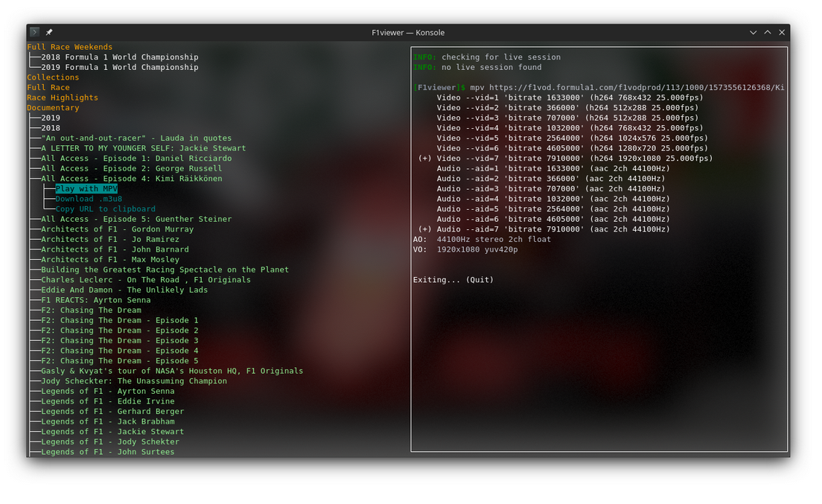Select Legends of F1 Gerhard Berger
The height and width of the screenshot is (504, 822).
coord(112,412)
